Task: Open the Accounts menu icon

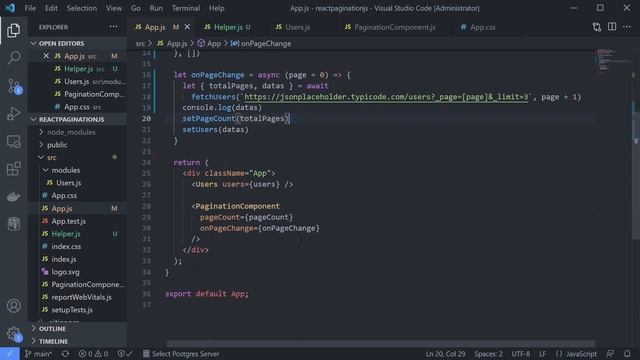Action: (x=13, y=306)
